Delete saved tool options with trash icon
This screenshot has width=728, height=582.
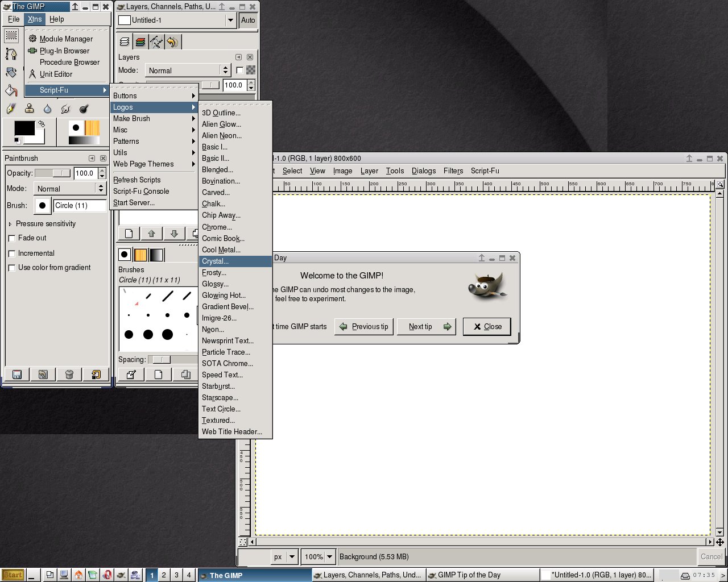pos(69,374)
